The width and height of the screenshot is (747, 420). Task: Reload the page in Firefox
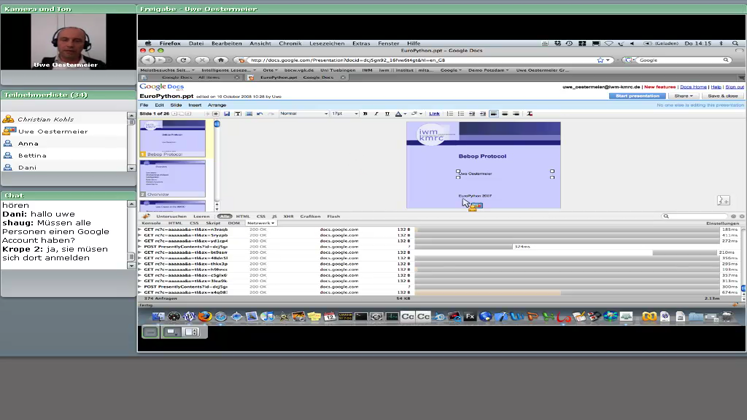pos(183,60)
